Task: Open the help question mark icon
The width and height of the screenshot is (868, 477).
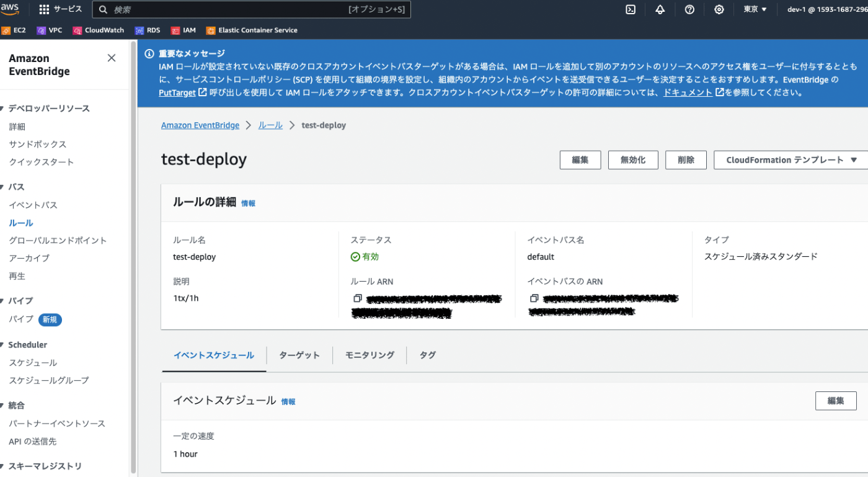Action: [689, 9]
